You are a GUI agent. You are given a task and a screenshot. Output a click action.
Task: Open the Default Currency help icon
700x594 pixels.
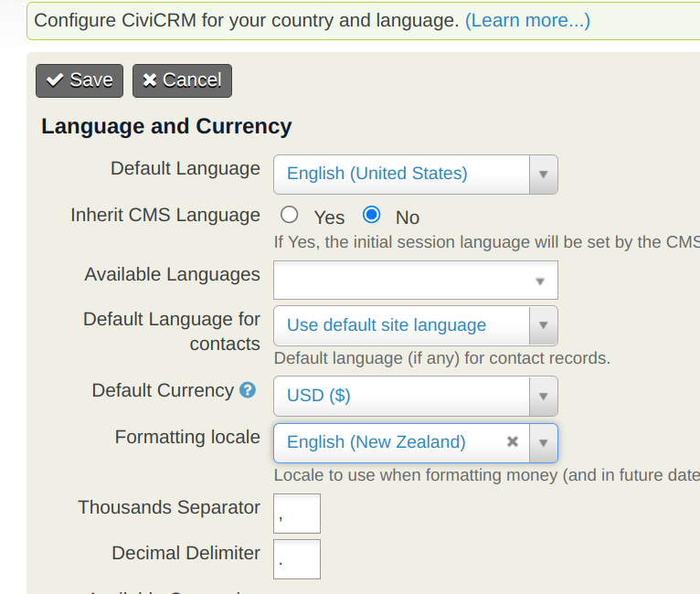[x=247, y=390]
